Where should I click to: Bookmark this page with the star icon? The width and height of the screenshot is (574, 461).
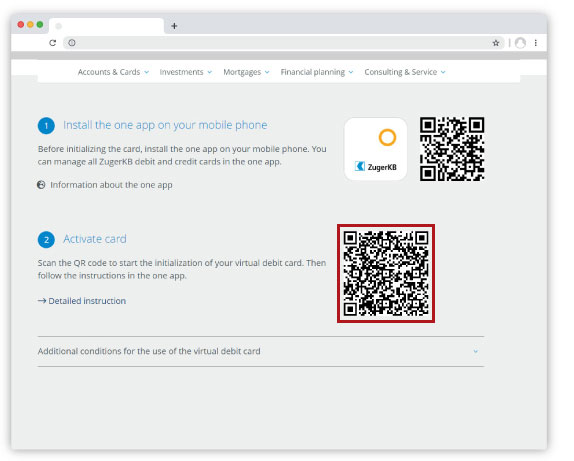[496, 43]
